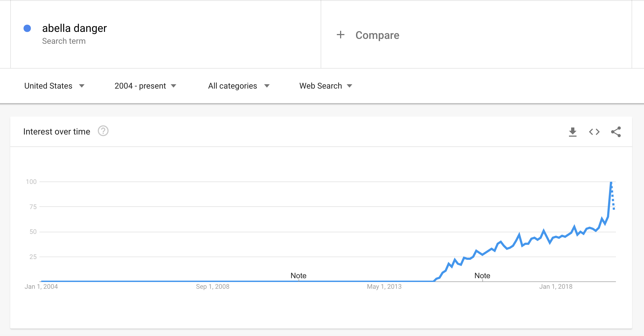This screenshot has width=644, height=336.
Task: Open the 2004 - present time range dropdown
Action: click(145, 86)
